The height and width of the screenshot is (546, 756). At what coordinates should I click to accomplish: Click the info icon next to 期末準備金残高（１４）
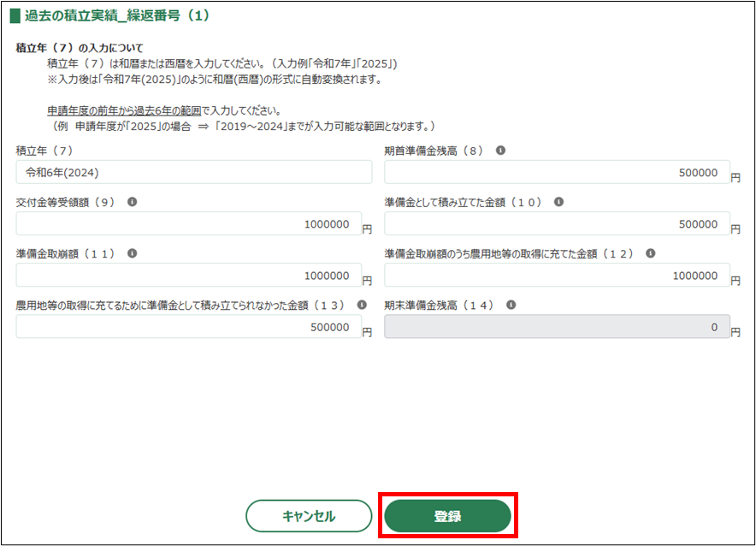click(510, 305)
